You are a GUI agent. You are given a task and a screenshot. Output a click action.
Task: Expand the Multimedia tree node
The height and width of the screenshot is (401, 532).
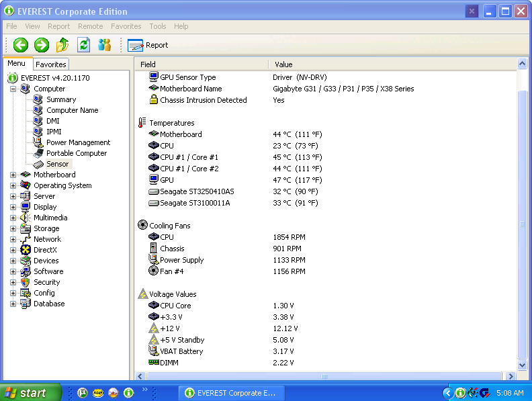(13, 218)
